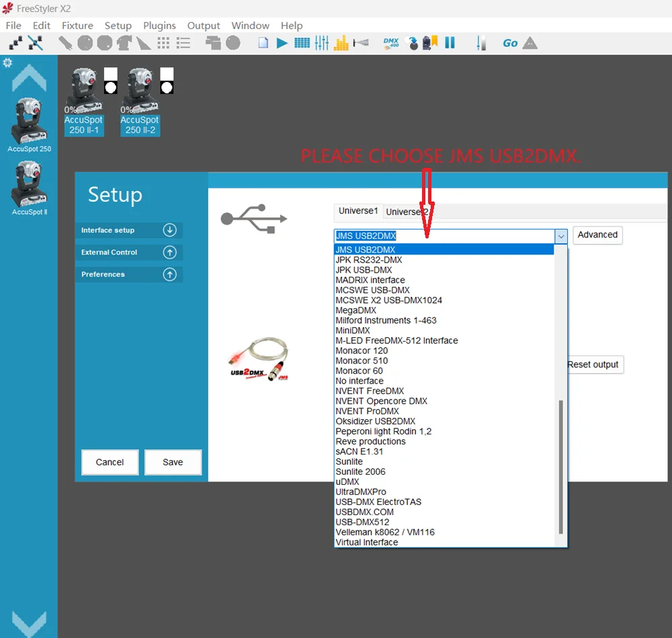This screenshot has width=672, height=638.
Task: Click the stacked rectangles toolbar icon
Action: [213, 43]
